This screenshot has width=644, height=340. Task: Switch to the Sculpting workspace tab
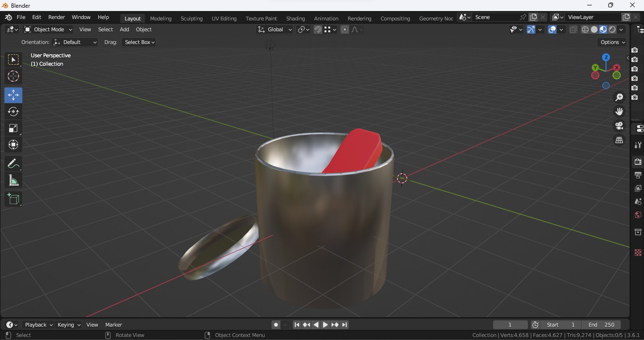pos(192,18)
